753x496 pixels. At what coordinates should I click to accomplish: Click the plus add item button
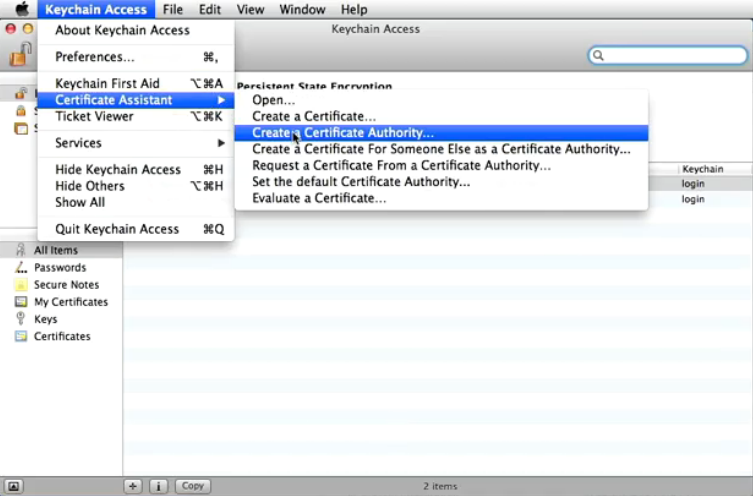[133, 486]
